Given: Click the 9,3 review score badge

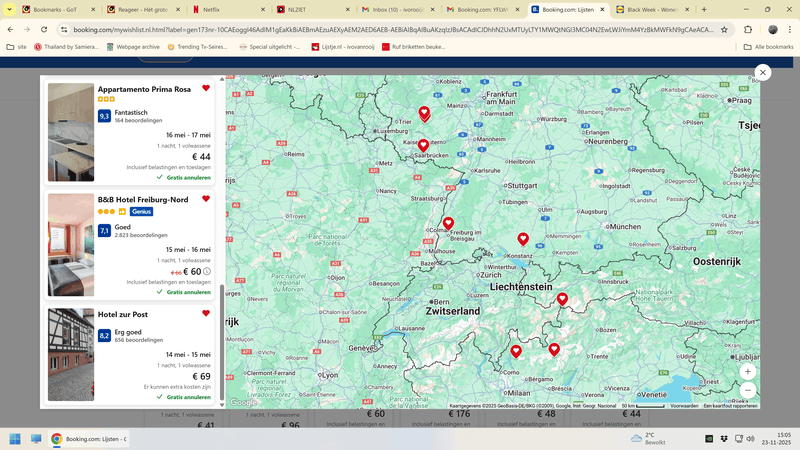Looking at the screenshot, I should click(x=104, y=116).
